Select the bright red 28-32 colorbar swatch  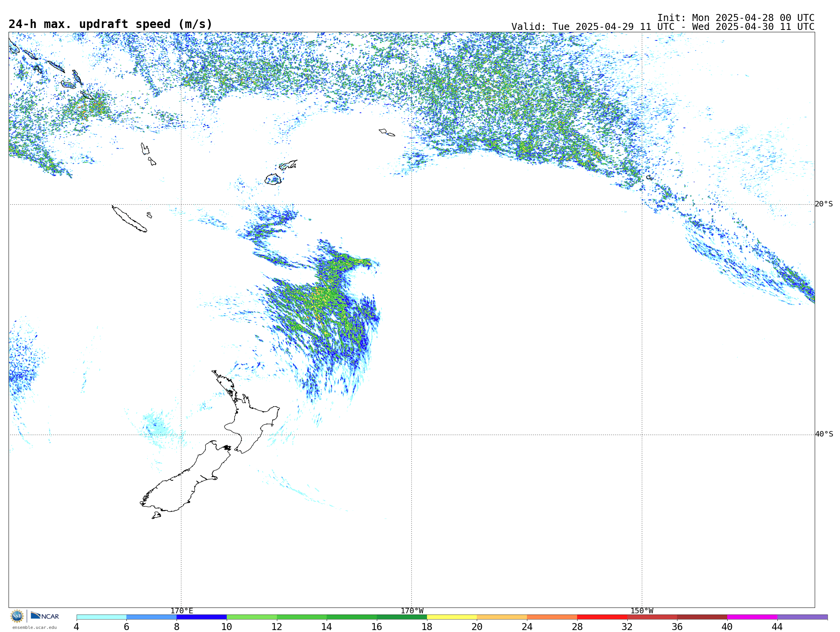[602, 617]
